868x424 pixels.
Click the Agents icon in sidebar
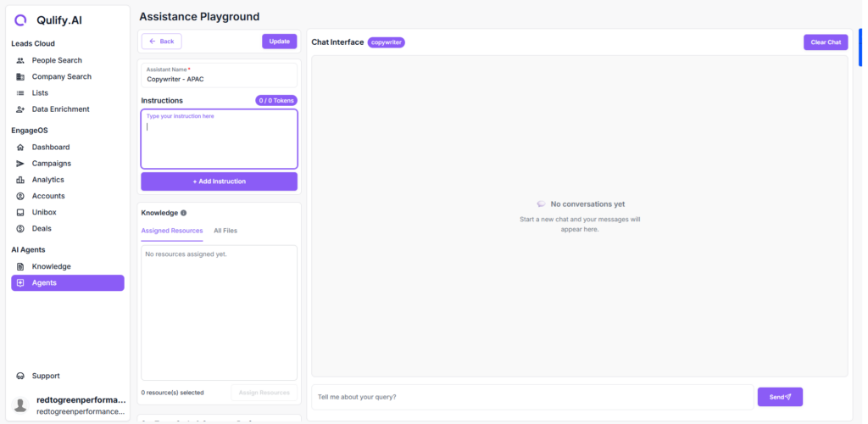tap(20, 283)
